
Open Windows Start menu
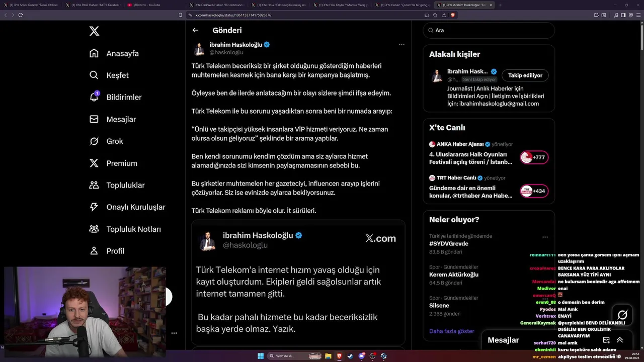point(261,356)
